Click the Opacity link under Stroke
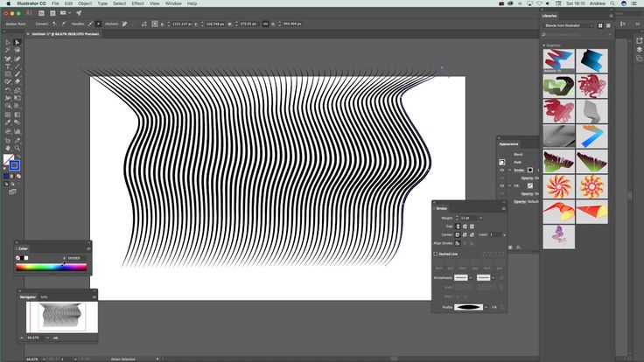This screenshot has height=362, width=644. (527, 178)
